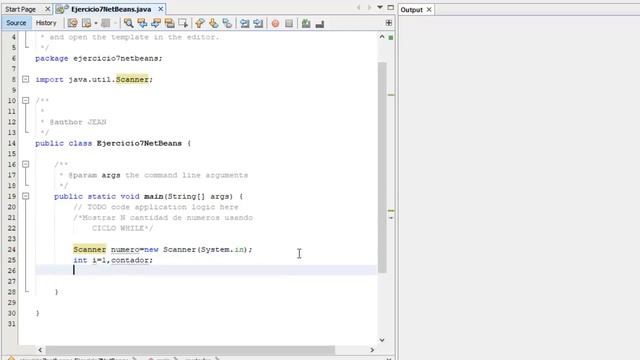The image size is (640, 360).
Task: Click Find Previous Occurrence icon
Action: click(142, 23)
